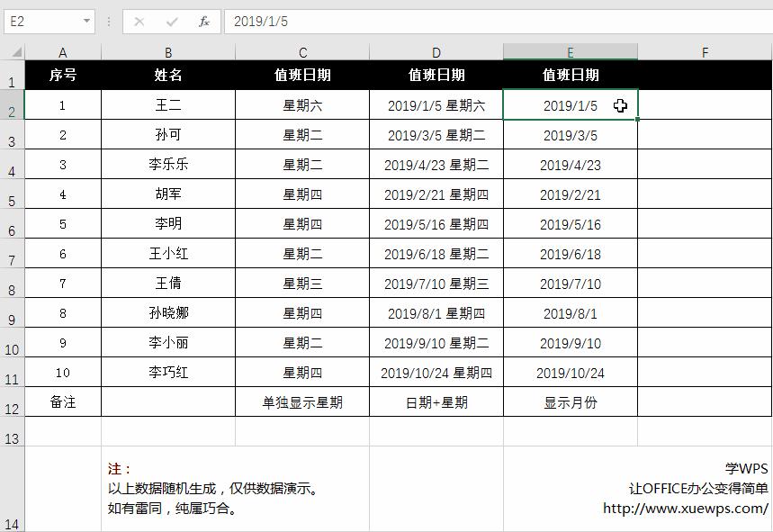Select the 备注 cell

coord(62,402)
